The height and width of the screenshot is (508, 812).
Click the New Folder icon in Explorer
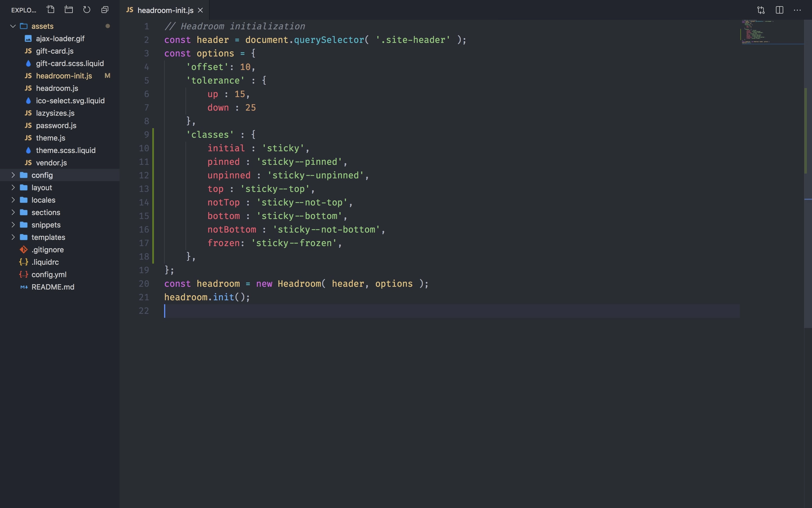tap(69, 10)
